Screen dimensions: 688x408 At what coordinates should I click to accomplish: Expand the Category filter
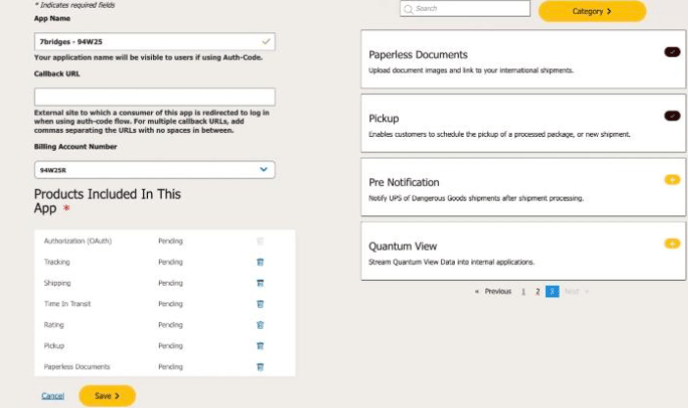592,11
